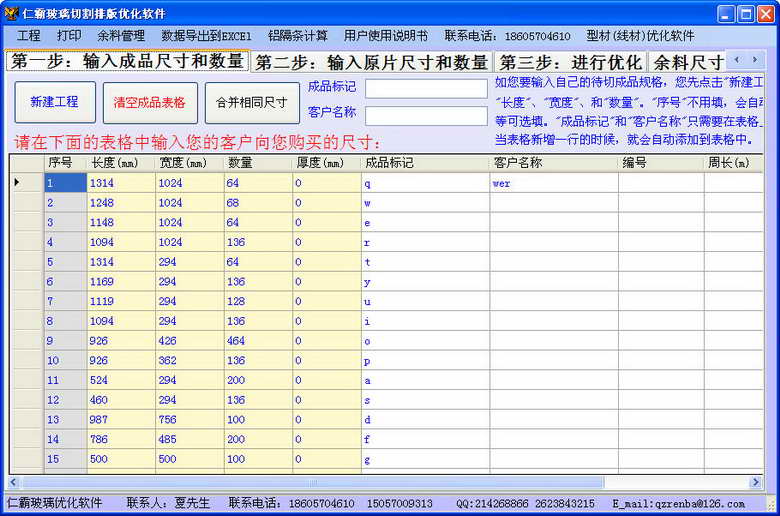
Task: Click the 数量 column header
Action: coord(257,162)
